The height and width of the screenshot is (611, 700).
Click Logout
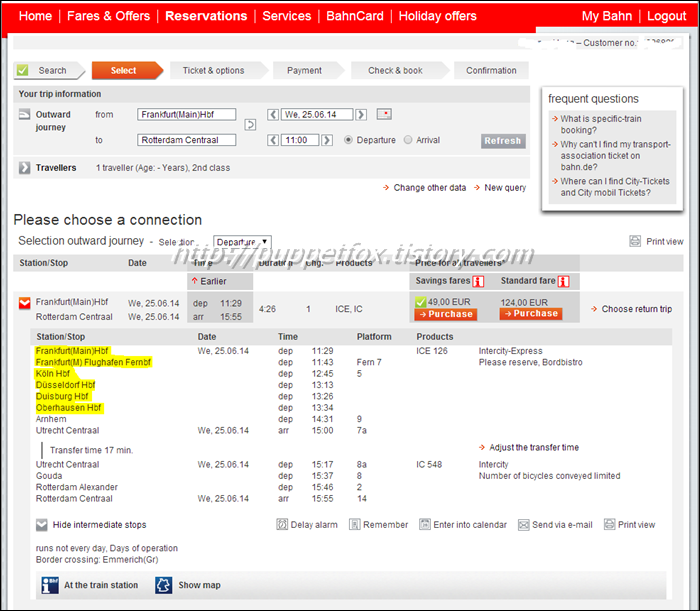pyautogui.click(x=667, y=16)
